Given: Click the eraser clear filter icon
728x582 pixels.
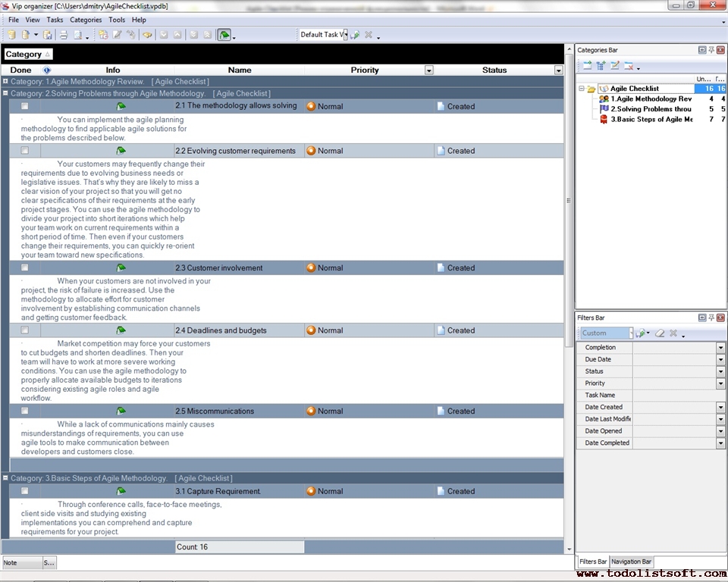Looking at the screenshot, I should [660, 333].
